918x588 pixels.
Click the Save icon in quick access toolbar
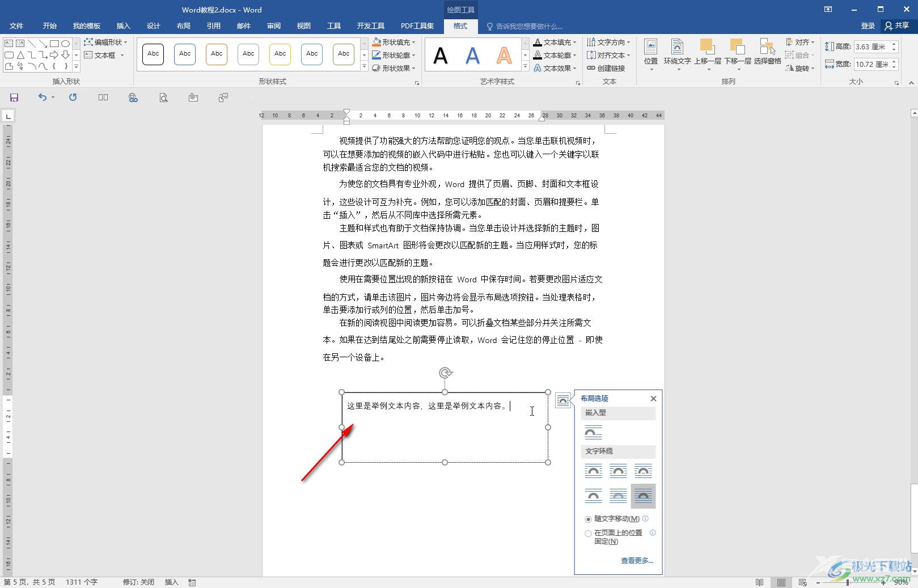click(14, 98)
